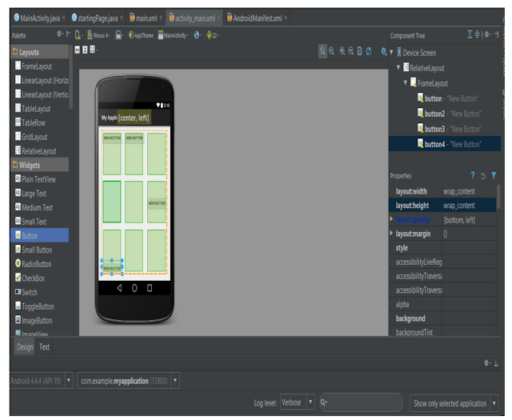Image resolution: width=512 pixels, height=420 pixels.
Task: Select the Button widget in the palette
Action: click(x=29, y=236)
